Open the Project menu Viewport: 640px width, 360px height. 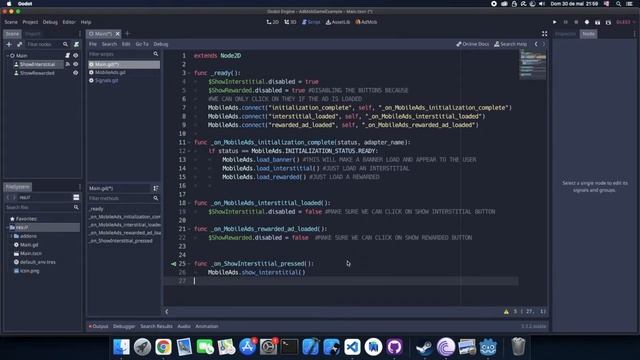click(30, 22)
